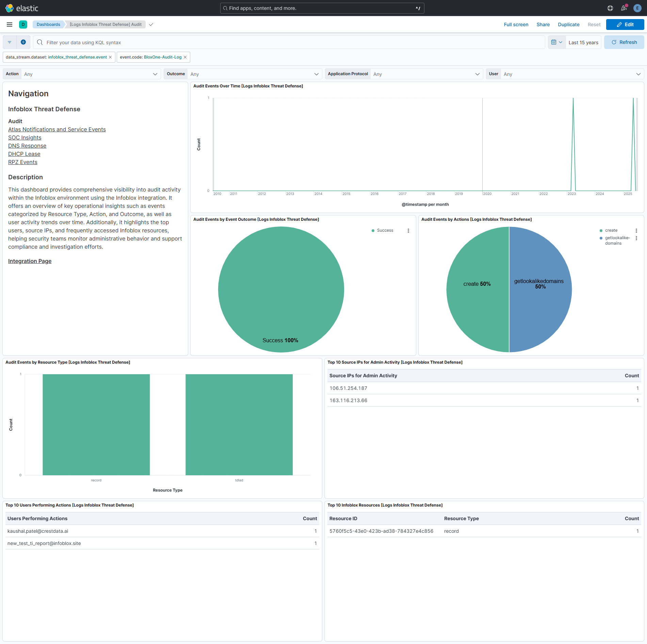The height and width of the screenshot is (644, 647).
Task: Click the getlookalike-domains legend color dot
Action: click(x=601, y=238)
